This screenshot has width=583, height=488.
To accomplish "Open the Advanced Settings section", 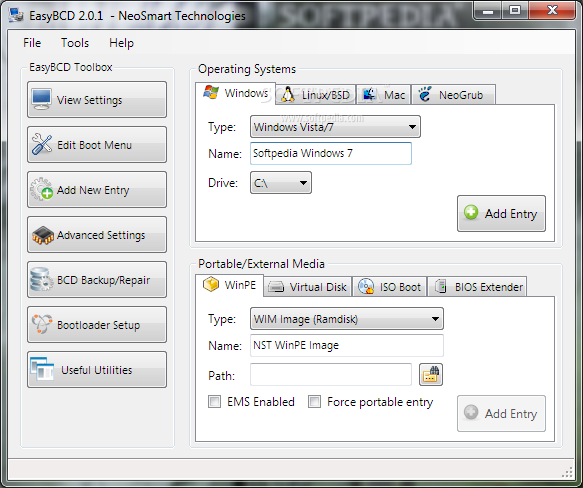I will click(x=97, y=235).
